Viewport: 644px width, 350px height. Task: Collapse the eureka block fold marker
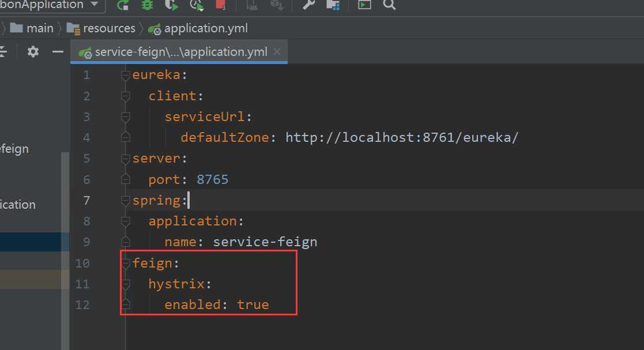pyautogui.click(x=126, y=75)
